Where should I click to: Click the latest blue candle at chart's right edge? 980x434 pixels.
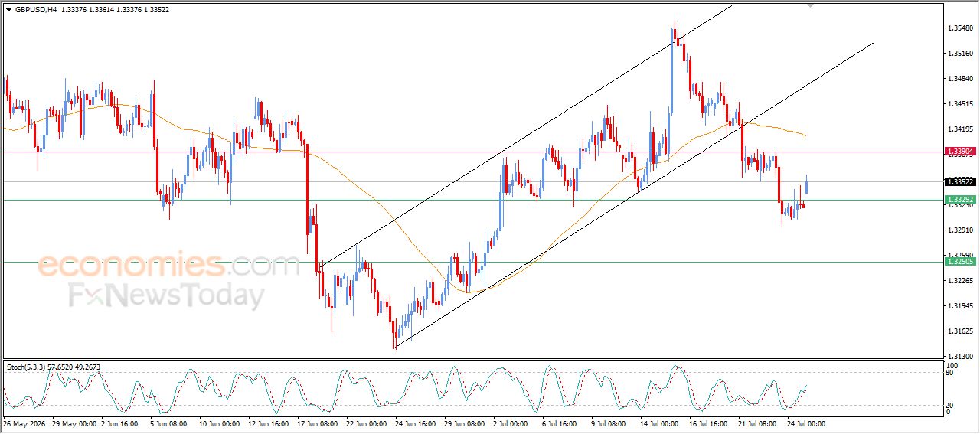click(807, 184)
